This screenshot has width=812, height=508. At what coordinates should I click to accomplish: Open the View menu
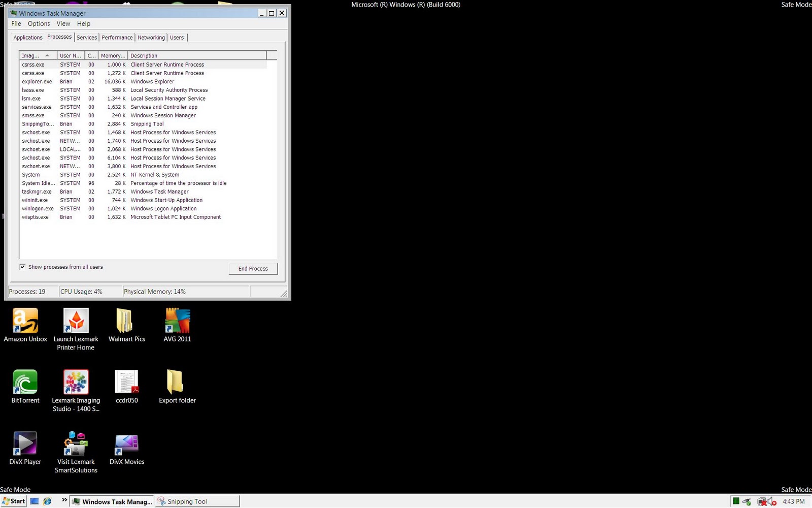pos(63,24)
